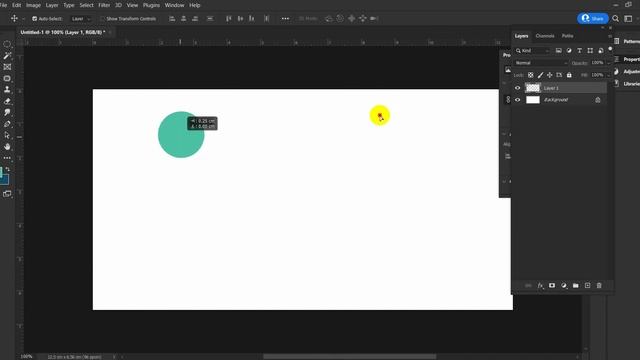This screenshot has height=360, width=640.
Task: Open the search magnifier icon
Action: [x=616, y=18]
